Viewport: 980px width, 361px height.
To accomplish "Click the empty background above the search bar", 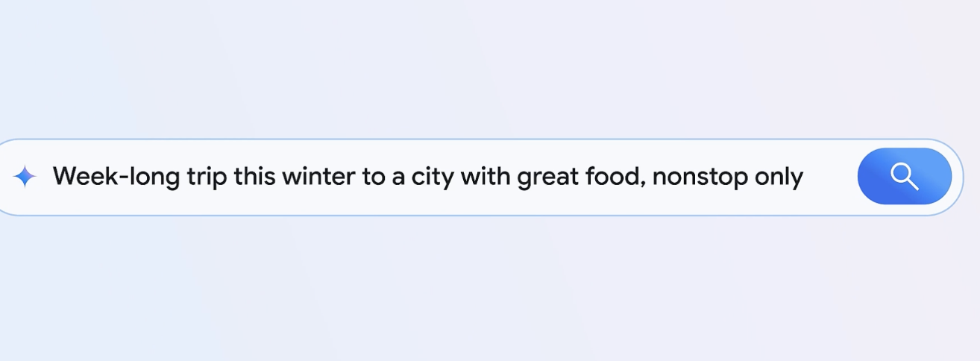I will 485,67.
